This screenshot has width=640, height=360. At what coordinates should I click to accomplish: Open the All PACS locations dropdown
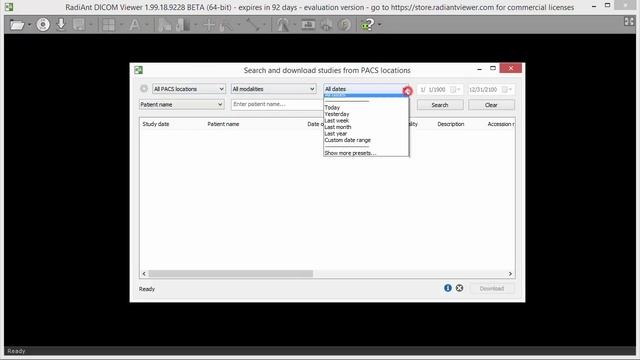click(x=189, y=89)
